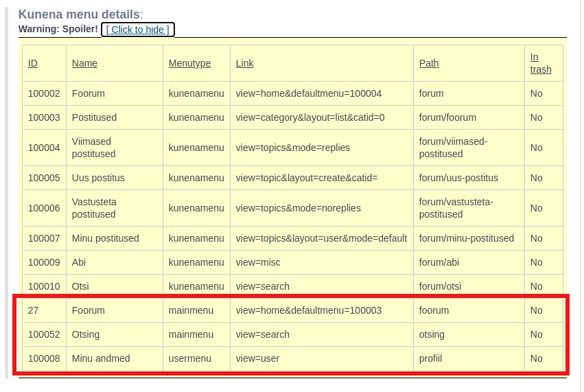The image size is (584, 392).
Task: Select the ID cell 27
Action: point(34,310)
